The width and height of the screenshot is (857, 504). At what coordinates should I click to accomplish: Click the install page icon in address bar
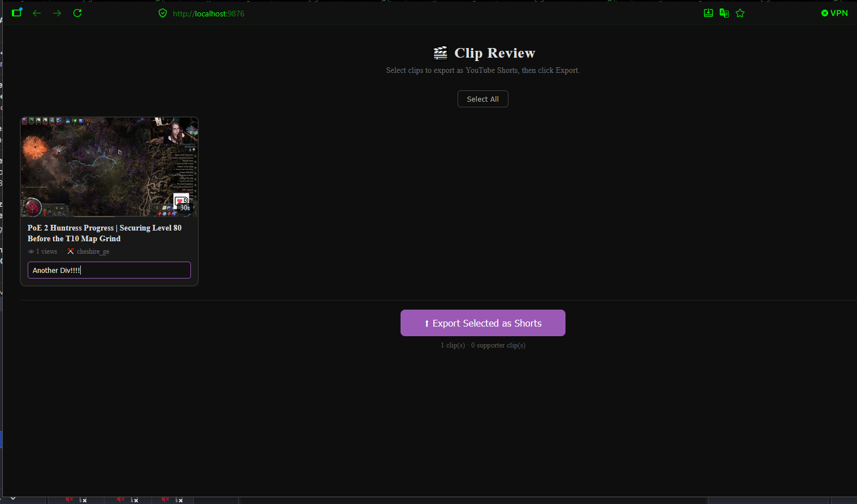pyautogui.click(x=708, y=13)
